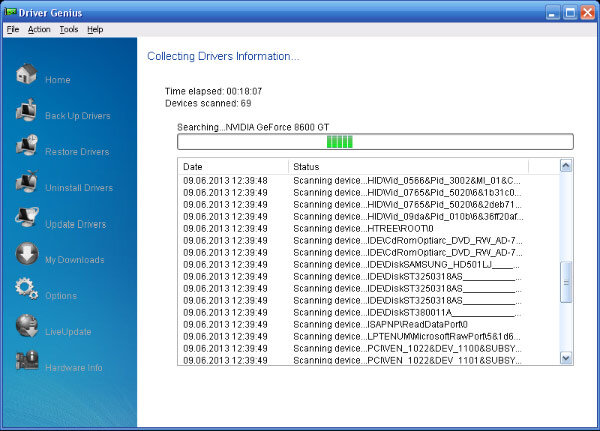The height and width of the screenshot is (431, 600).
Task: Click the Devices scanned: 69 text
Action: click(x=208, y=103)
